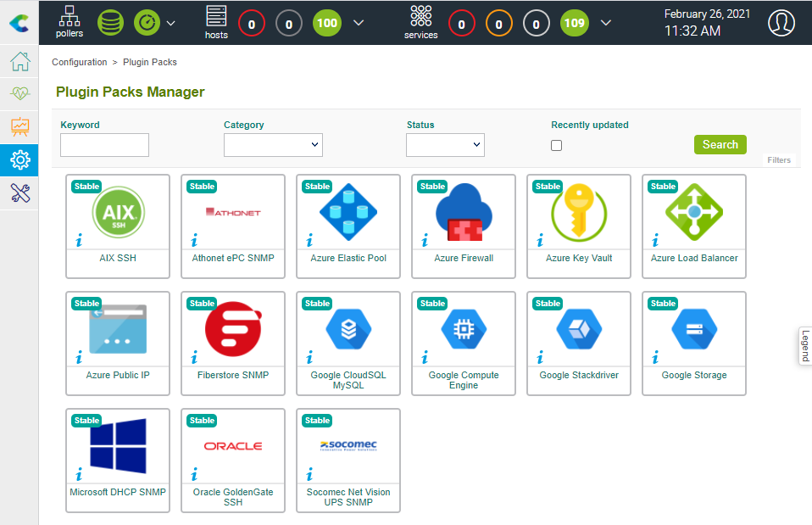Select the Oracle GoldenGate SSH logo
Viewport: 812px width, 525px height.
click(x=233, y=446)
